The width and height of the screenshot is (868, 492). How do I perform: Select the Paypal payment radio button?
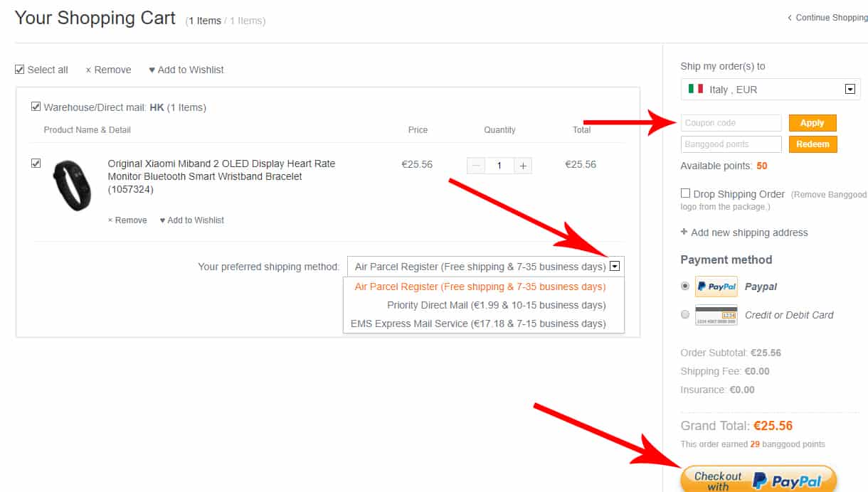(x=685, y=286)
